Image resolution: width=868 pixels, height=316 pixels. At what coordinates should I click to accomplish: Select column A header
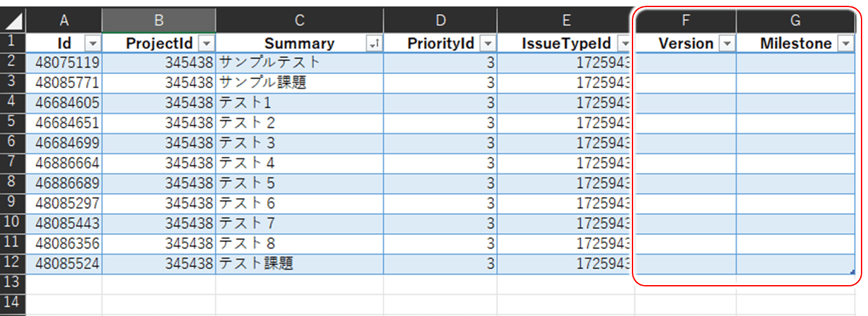64,21
